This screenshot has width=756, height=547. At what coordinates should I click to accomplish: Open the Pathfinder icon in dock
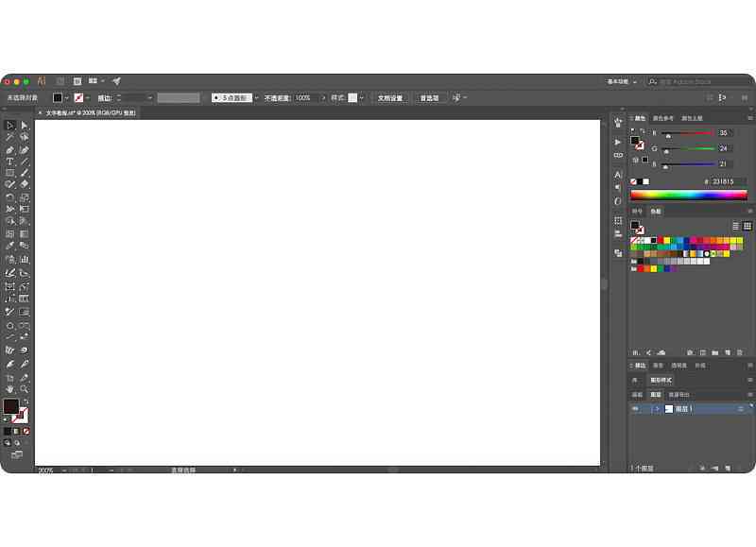tap(618, 253)
